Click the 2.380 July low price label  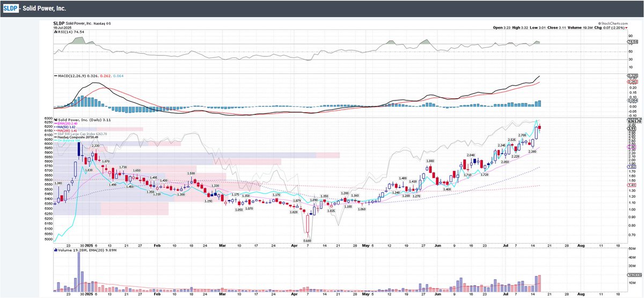[532, 152]
